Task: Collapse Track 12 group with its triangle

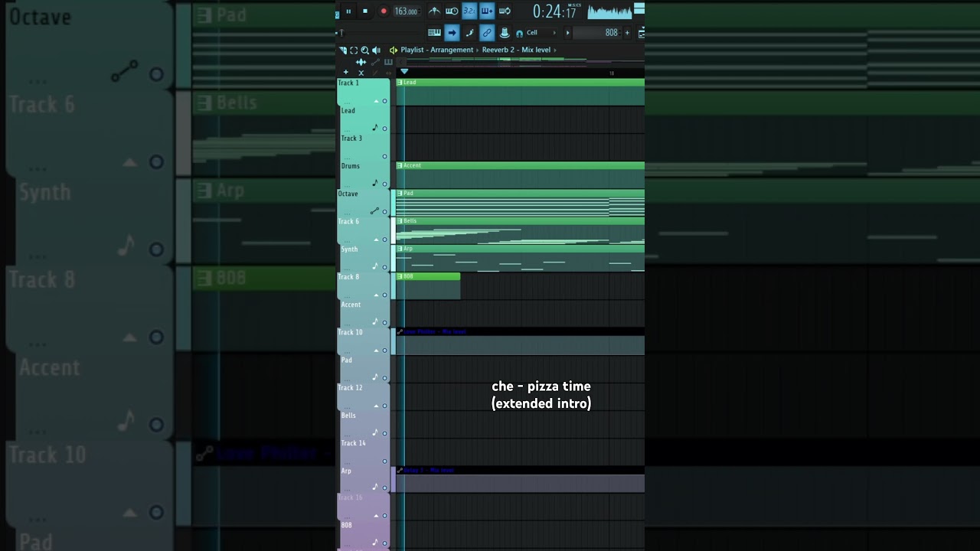Action: tap(376, 406)
